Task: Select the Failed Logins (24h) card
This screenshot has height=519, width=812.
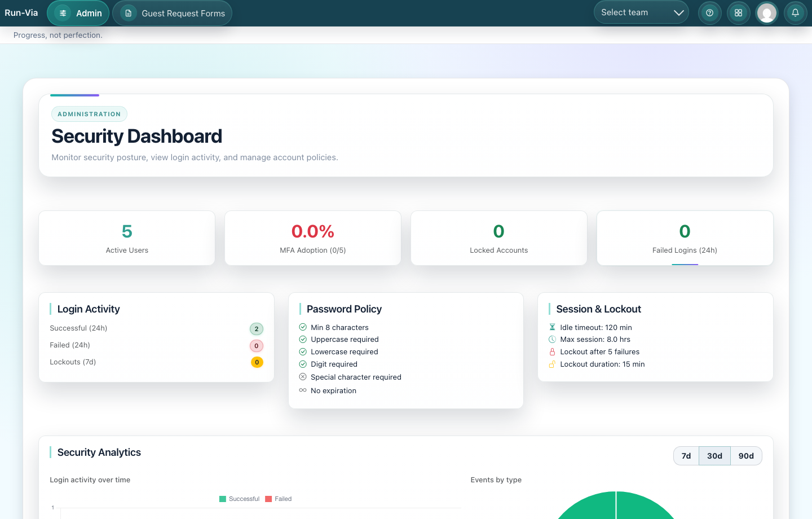Action: click(x=685, y=238)
